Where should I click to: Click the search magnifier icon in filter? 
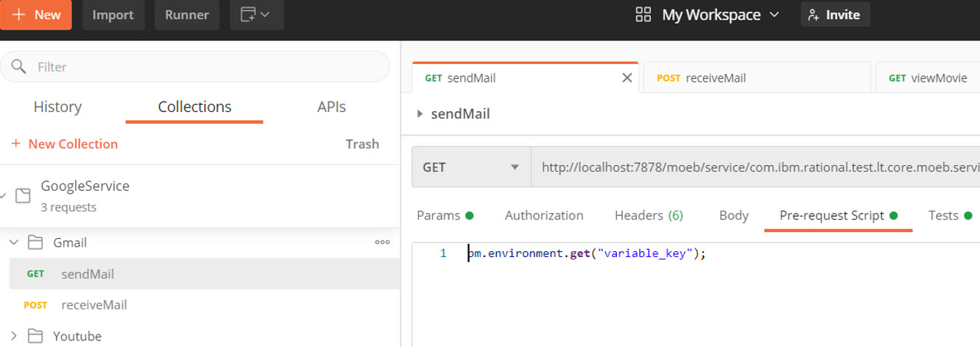click(x=18, y=67)
